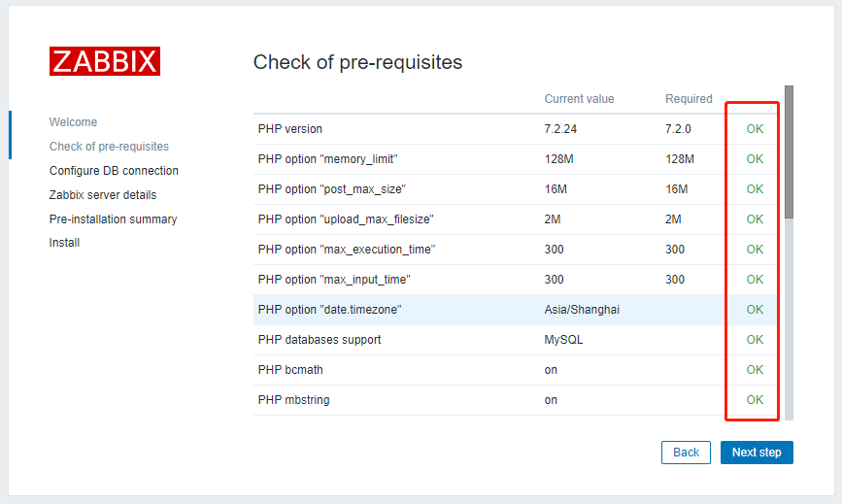Click the PHP databases support row

(x=320, y=340)
